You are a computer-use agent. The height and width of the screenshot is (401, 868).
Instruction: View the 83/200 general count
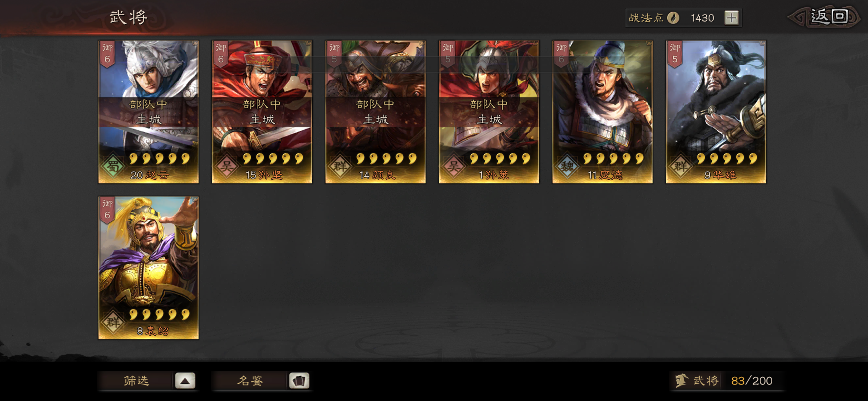752,381
